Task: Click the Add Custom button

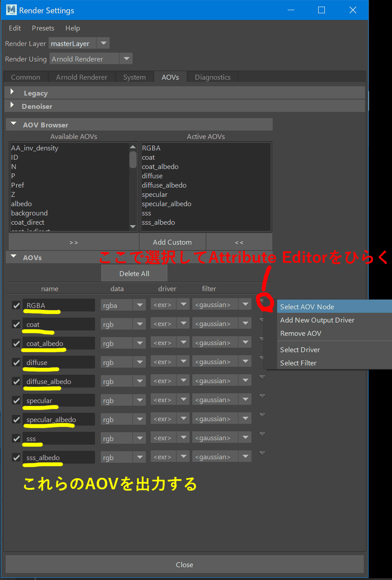Action: pyautogui.click(x=172, y=242)
